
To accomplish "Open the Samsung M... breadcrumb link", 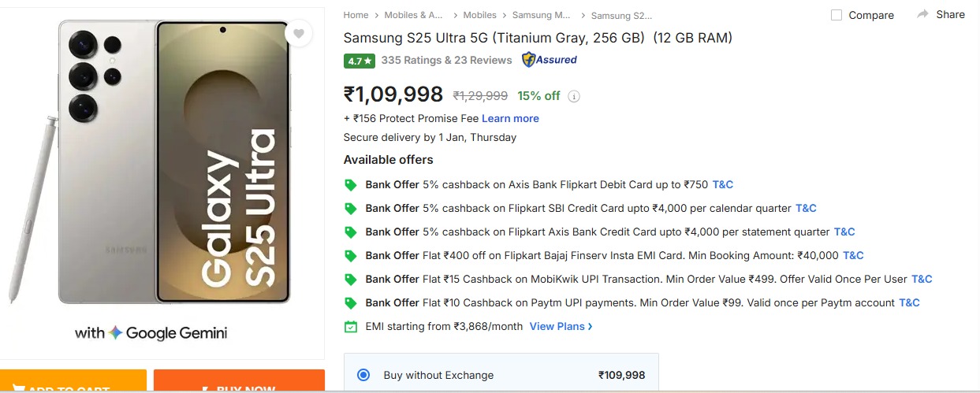I will click(541, 15).
